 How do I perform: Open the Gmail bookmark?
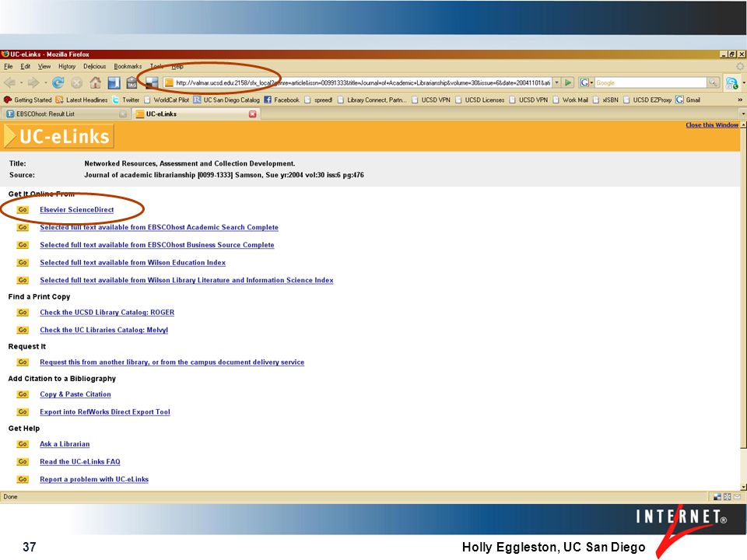[688, 100]
